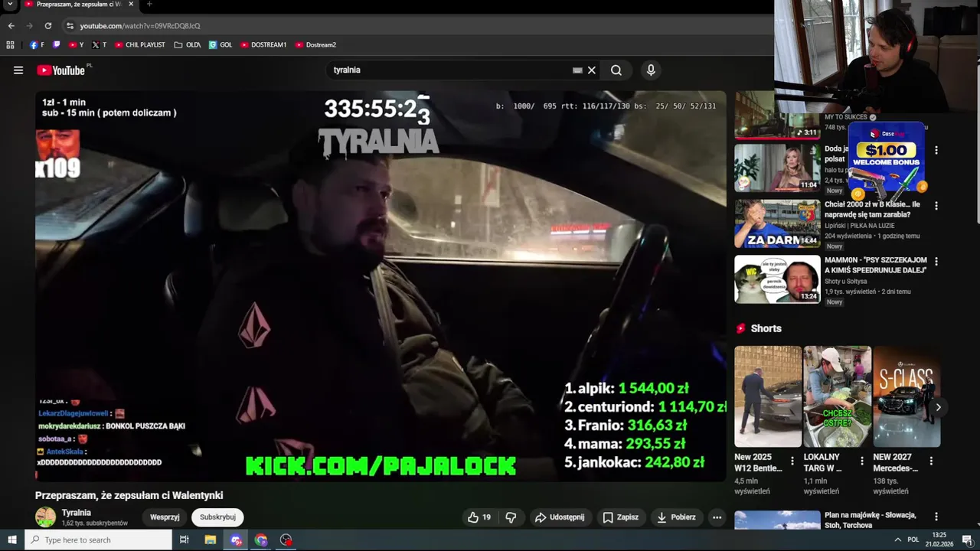Open the Bentley short thumbnail
The image size is (980, 551).
pyautogui.click(x=768, y=396)
